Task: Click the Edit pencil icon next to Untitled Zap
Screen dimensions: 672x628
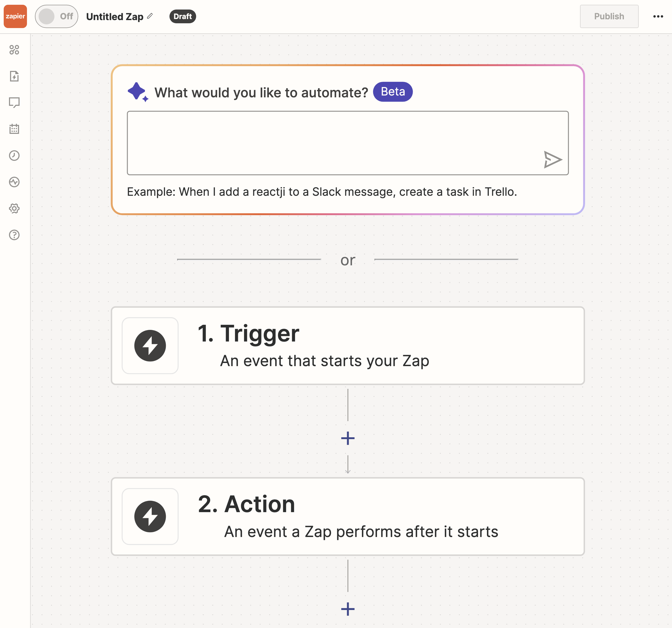Action: [x=152, y=16]
